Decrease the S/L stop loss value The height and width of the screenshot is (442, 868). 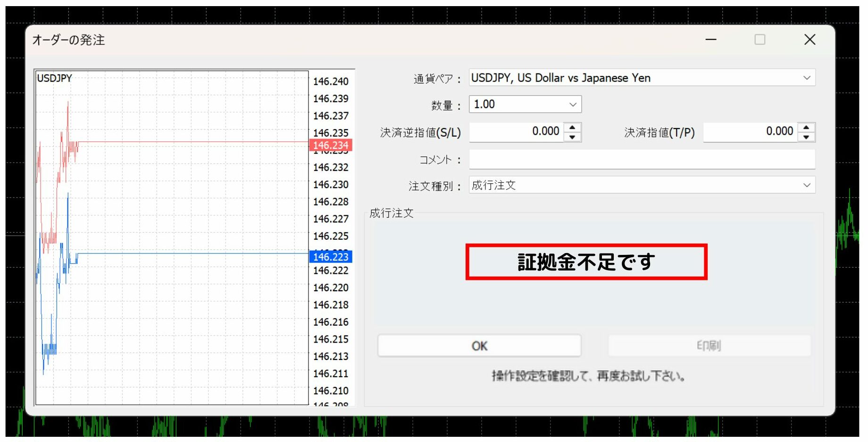(572, 137)
